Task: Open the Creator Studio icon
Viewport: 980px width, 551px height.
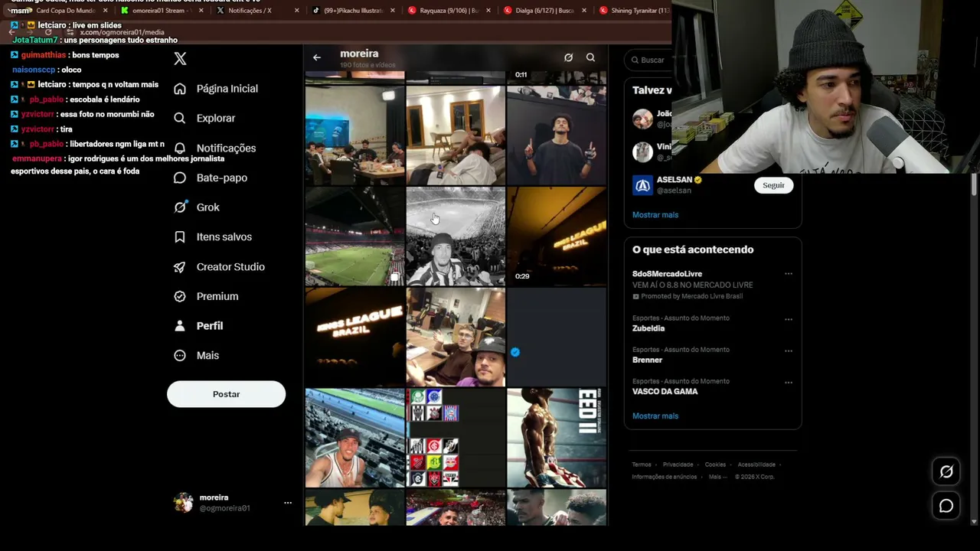Action: point(180,267)
